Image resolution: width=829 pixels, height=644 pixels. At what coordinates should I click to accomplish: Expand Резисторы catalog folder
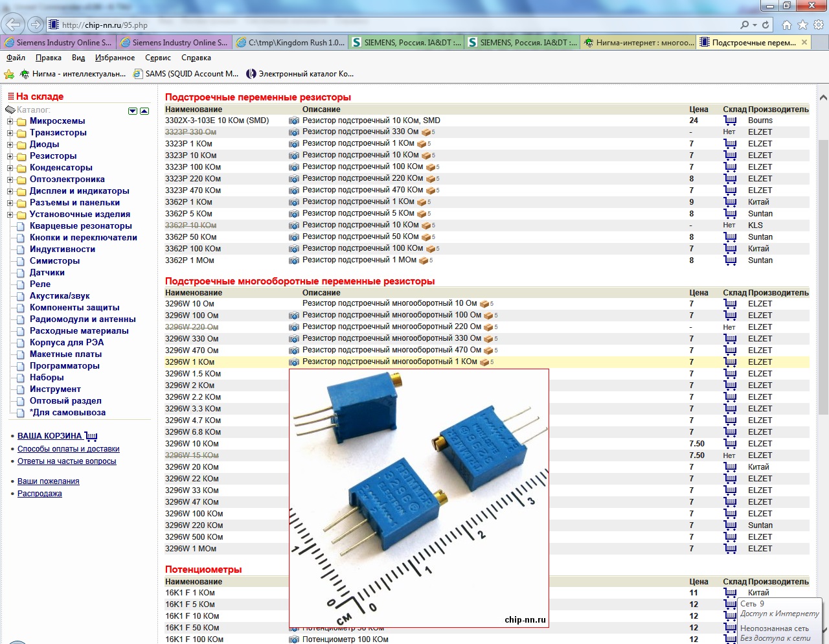coord(10,156)
